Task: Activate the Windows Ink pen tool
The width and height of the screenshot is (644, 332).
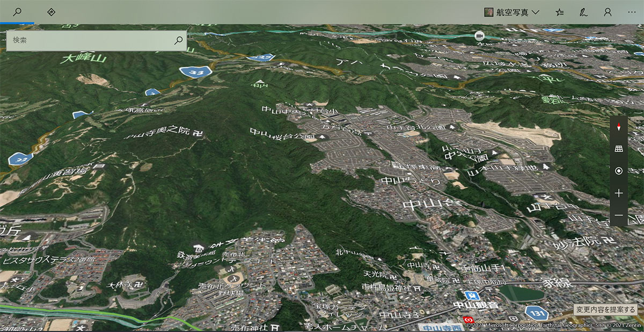Action: point(583,12)
